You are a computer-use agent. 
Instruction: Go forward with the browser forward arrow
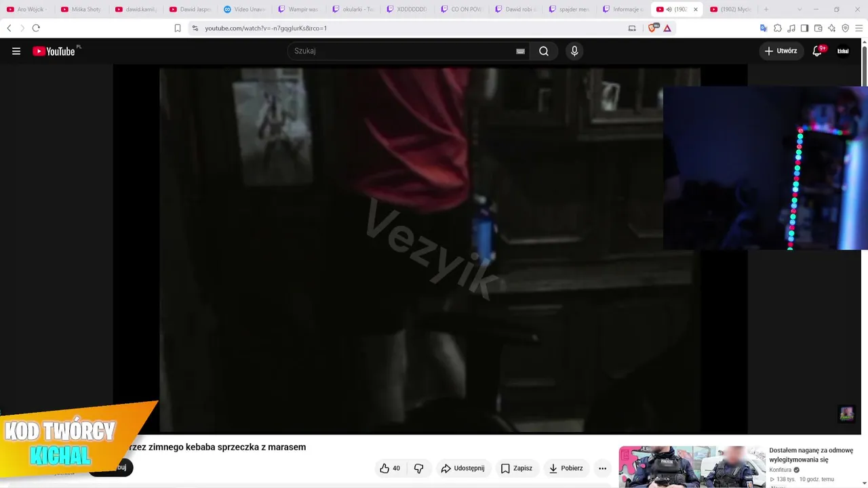(22, 28)
